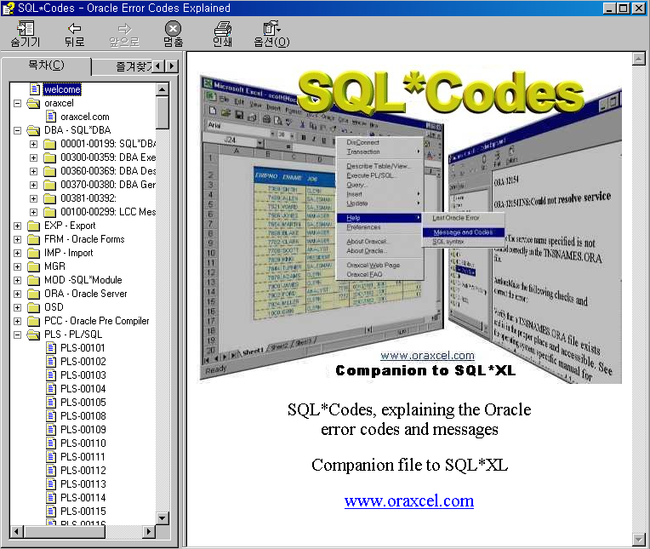Click the SQL*Codes banner image
This screenshot has height=549, width=650.
(410, 226)
